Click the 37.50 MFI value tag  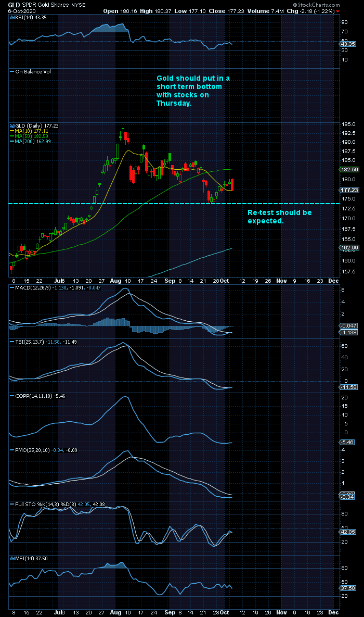347,588
